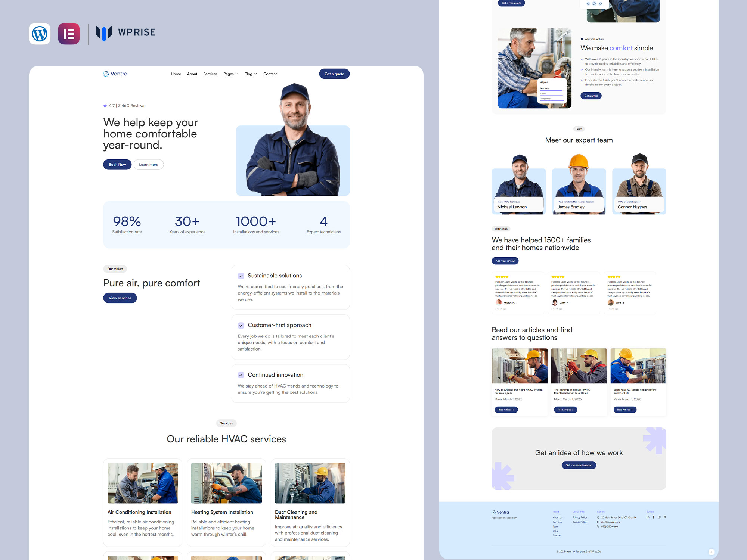Click checkmark beside 'Our friendly team'

tap(582, 69)
